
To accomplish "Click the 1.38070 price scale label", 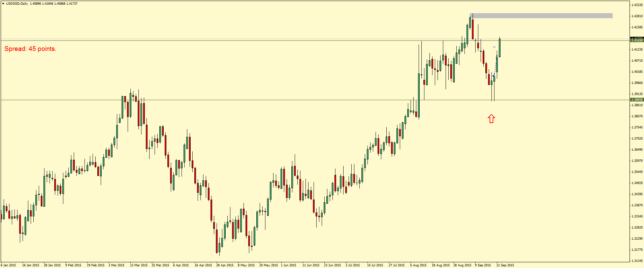I will tap(637, 116).
